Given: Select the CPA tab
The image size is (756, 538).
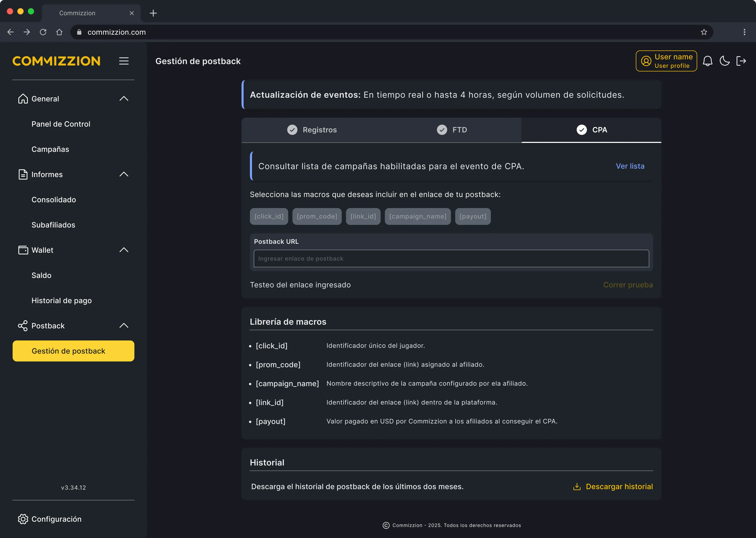Looking at the screenshot, I should 591,130.
